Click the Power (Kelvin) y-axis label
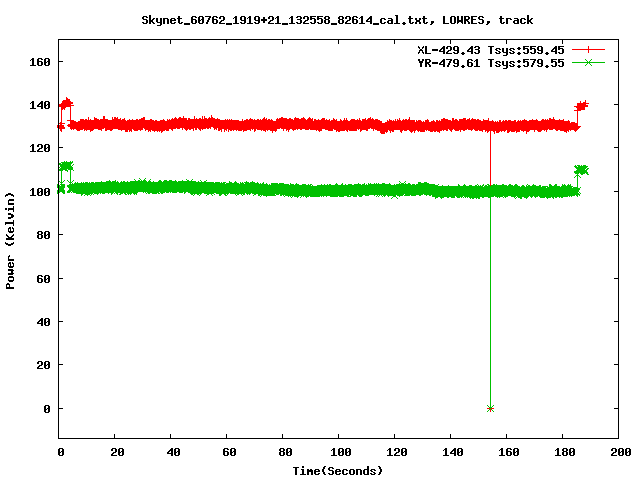640x480 pixels. tap(10, 241)
